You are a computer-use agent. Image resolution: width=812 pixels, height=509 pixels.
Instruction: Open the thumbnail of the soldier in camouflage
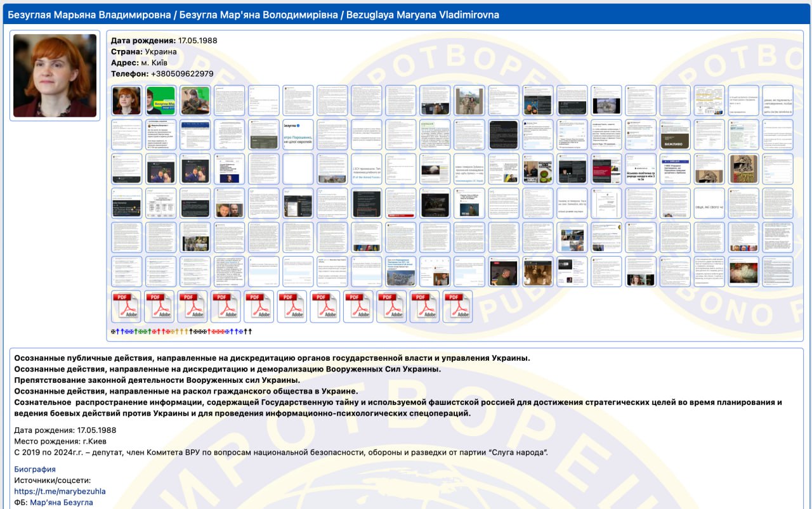point(195,100)
